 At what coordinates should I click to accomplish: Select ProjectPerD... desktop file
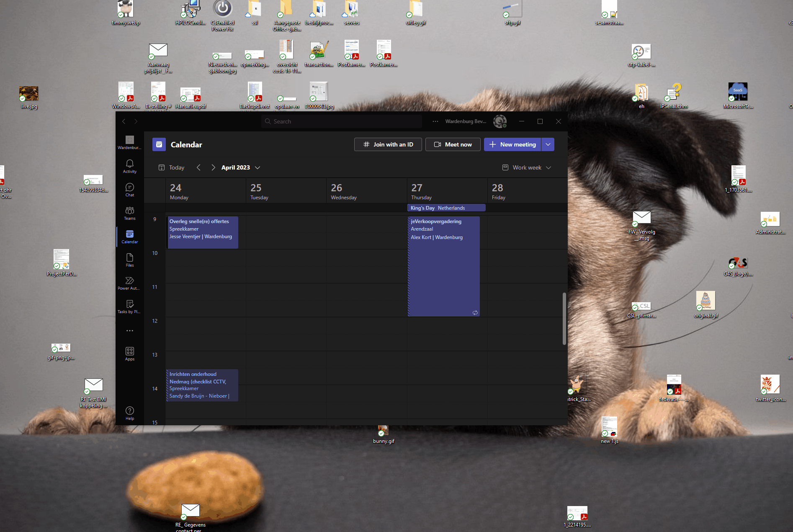pyautogui.click(x=62, y=263)
